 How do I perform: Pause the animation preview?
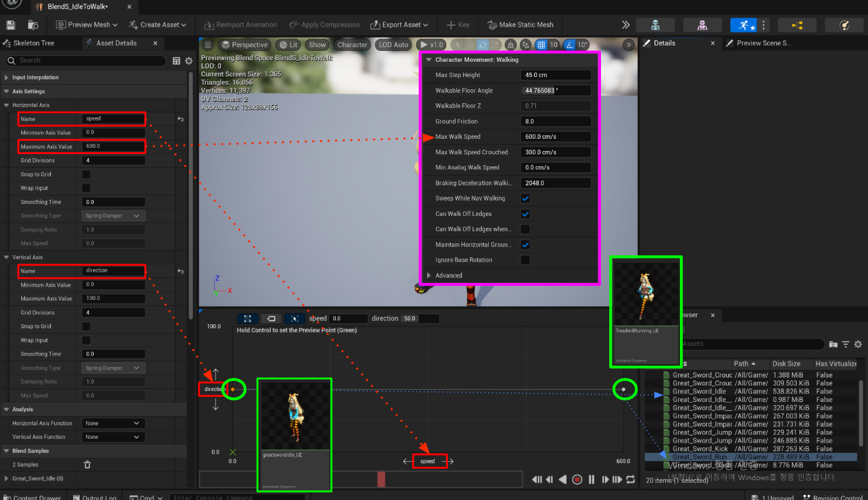(591, 480)
